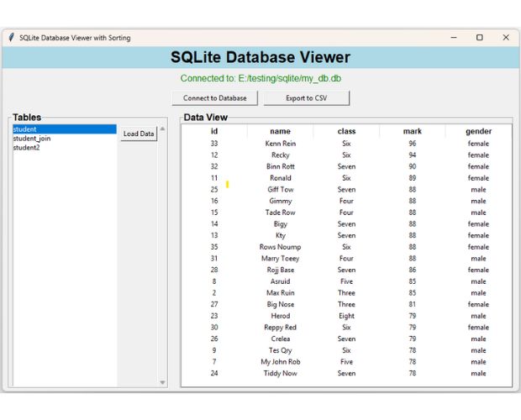The width and height of the screenshot is (521, 420).
Task: Click the mark value 96
Action: pos(413,144)
